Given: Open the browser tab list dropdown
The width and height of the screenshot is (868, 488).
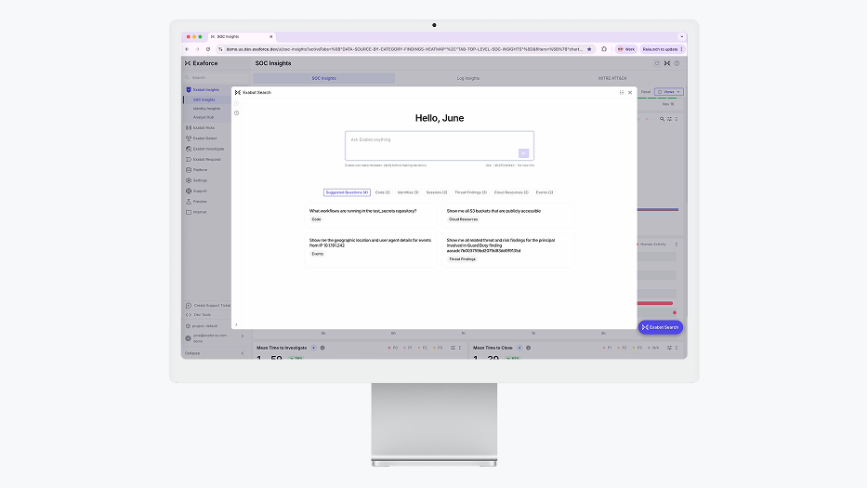Looking at the screenshot, I should (x=682, y=37).
